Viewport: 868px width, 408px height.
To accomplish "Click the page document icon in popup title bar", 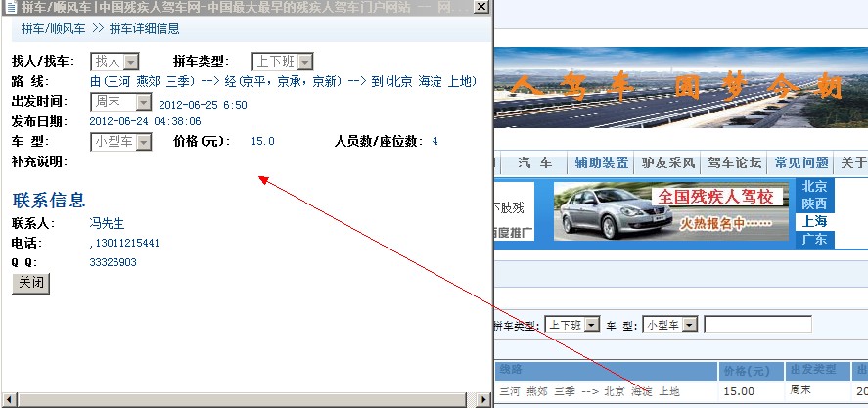I will 11,7.
